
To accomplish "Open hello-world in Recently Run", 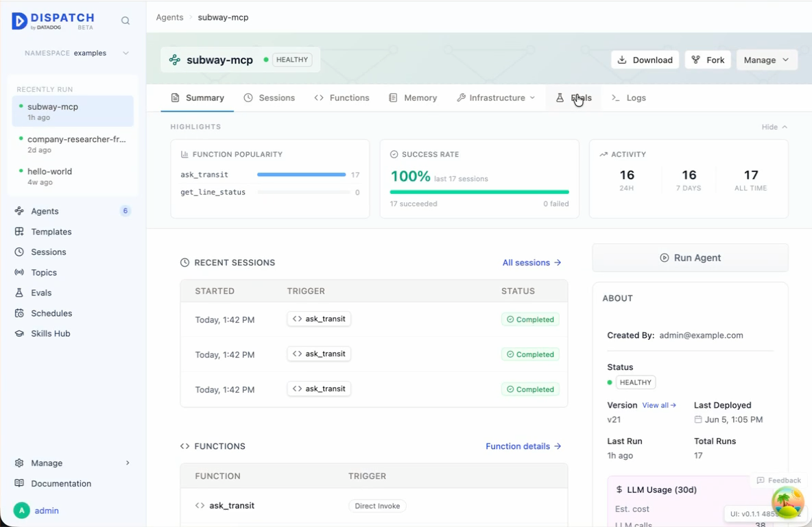I will point(73,176).
